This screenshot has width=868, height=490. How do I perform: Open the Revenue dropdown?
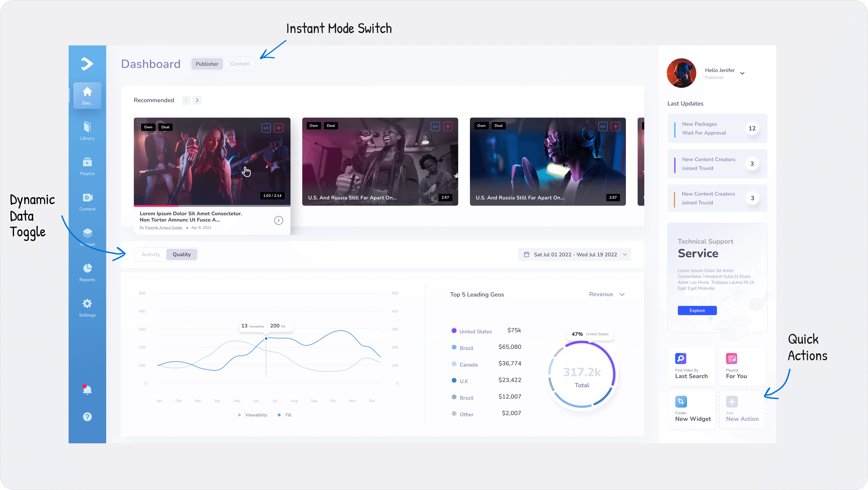click(607, 294)
